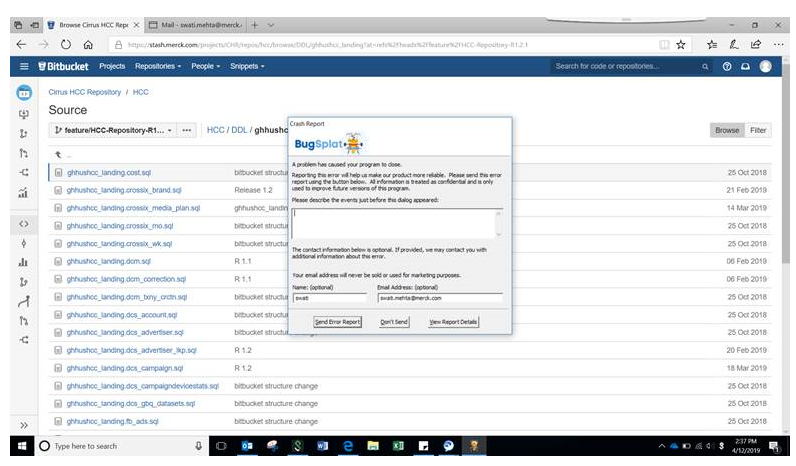Open the Projects menu item
This screenshot has width=796, height=466.
112,66
